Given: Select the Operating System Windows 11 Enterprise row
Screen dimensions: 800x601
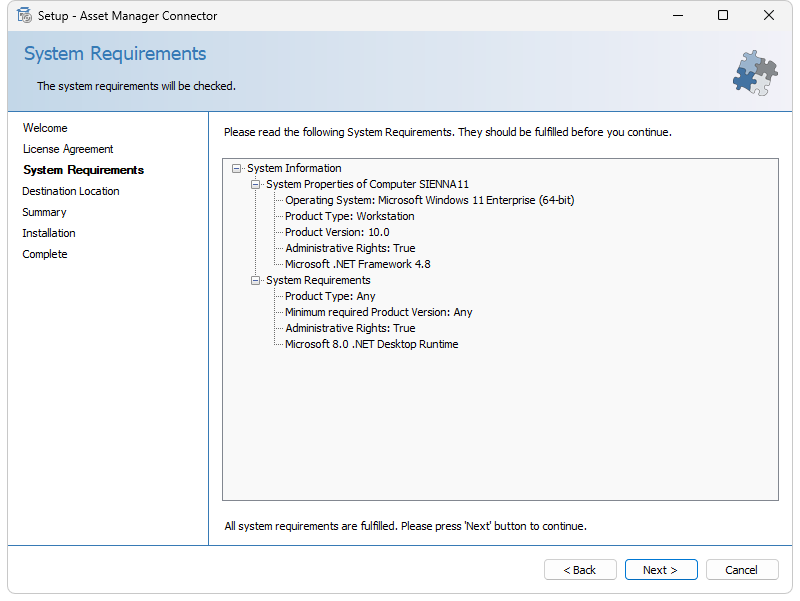Looking at the screenshot, I should [x=430, y=200].
